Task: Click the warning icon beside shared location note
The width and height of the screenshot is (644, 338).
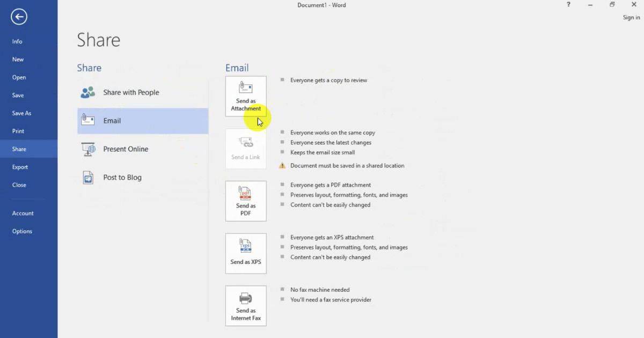Action: tap(282, 166)
